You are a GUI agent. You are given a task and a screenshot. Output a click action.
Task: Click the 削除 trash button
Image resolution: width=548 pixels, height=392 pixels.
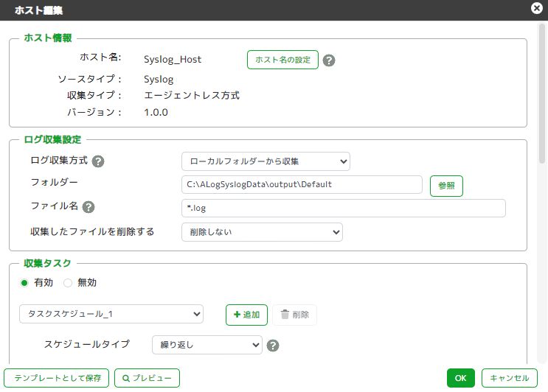click(294, 315)
